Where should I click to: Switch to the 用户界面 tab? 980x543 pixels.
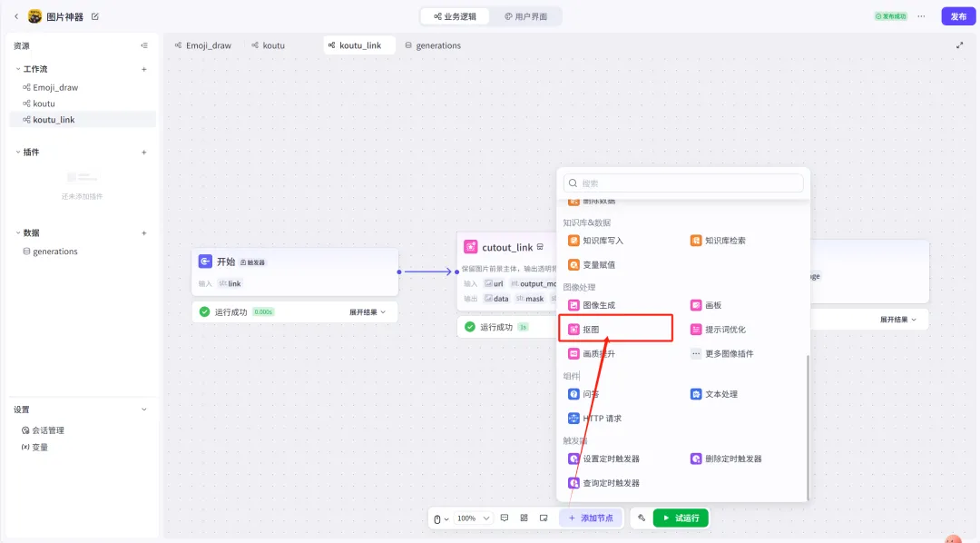click(526, 16)
